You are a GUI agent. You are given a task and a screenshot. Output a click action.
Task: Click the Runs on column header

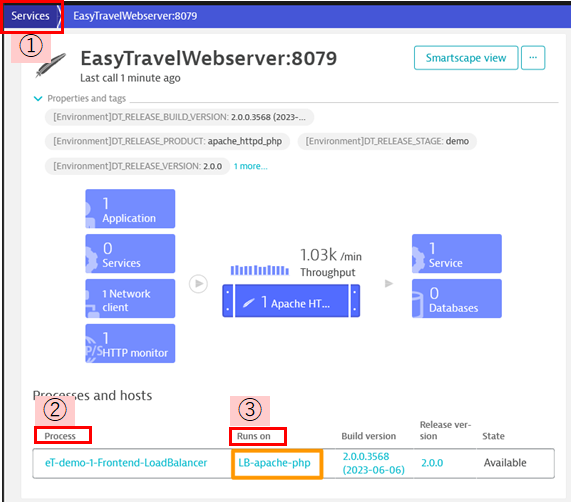tap(254, 436)
